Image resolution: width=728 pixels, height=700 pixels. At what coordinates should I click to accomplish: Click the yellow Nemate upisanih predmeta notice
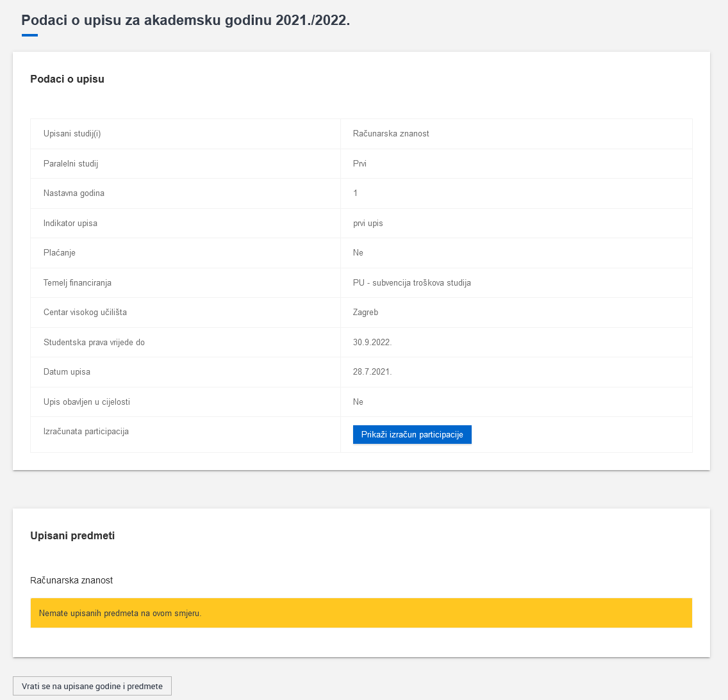pyautogui.click(x=361, y=613)
